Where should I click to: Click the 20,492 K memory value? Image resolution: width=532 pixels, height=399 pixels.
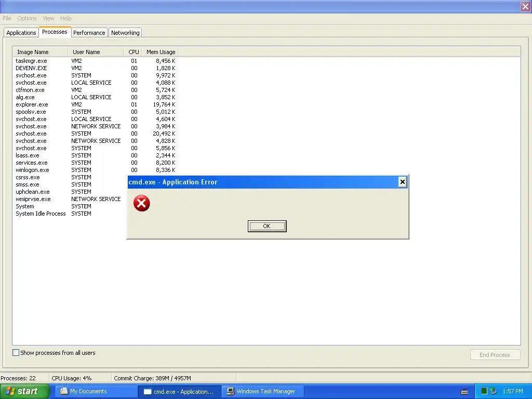(x=164, y=134)
